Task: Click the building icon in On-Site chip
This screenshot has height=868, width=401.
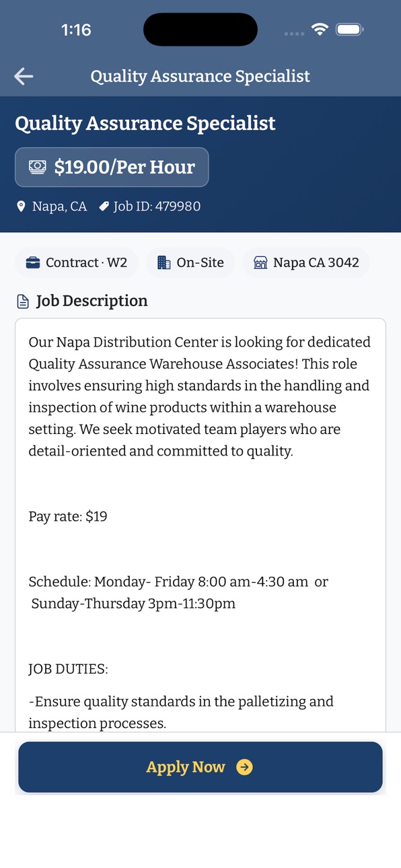Action: pyautogui.click(x=163, y=262)
